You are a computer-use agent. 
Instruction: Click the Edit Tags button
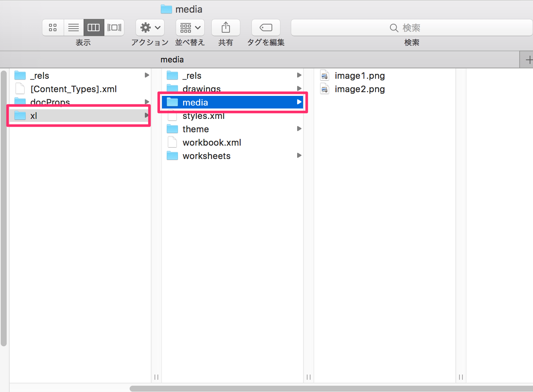click(x=266, y=27)
